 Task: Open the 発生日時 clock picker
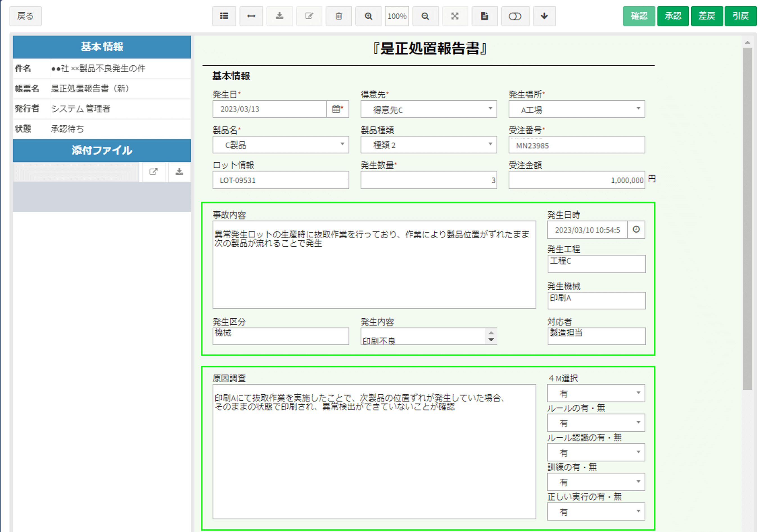[636, 230]
